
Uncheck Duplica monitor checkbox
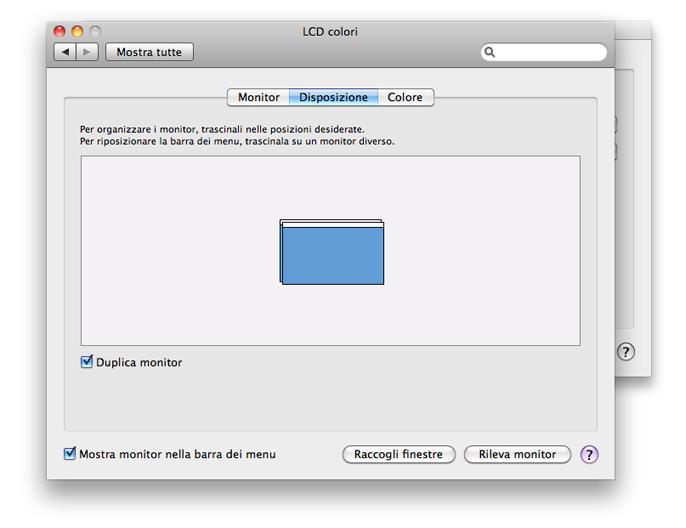[x=87, y=362]
